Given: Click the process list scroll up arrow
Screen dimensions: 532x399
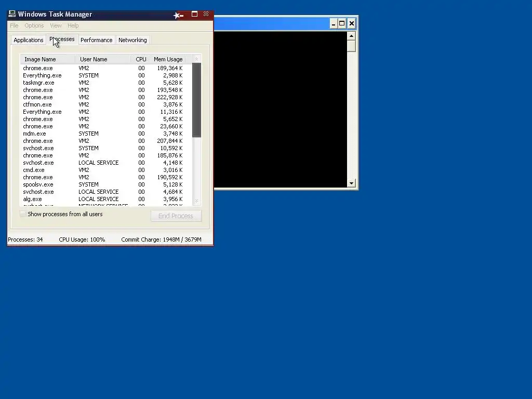Looking at the screenshot, I should [x=196, y=59].
